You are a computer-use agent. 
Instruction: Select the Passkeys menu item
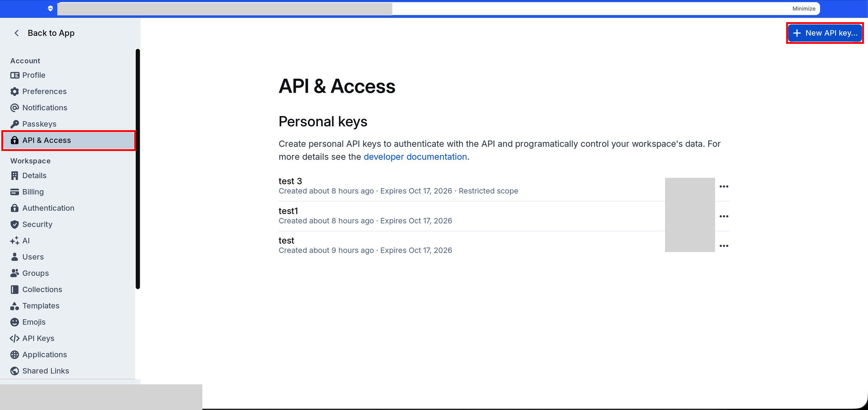click(68, 124)
